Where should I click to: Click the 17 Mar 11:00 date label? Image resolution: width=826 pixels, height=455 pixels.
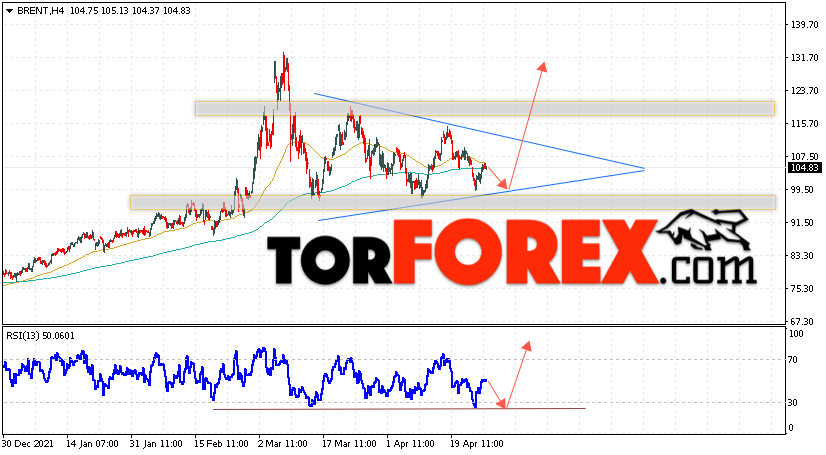point(349,443)
